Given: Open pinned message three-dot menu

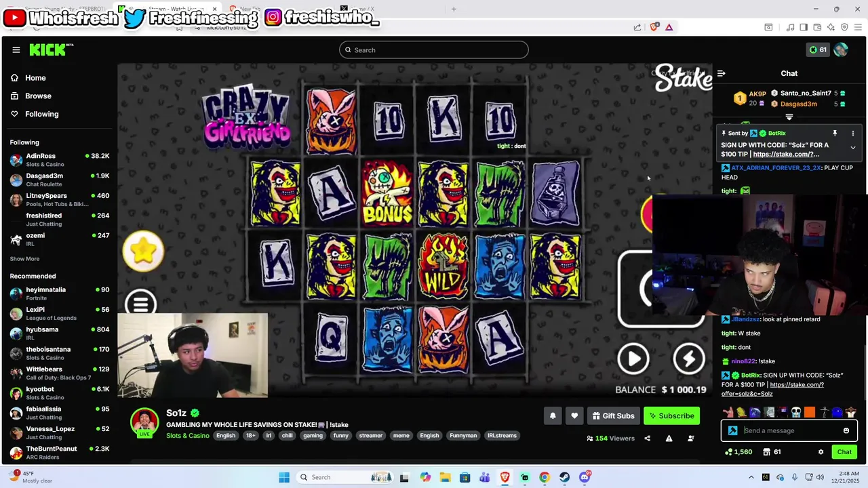Looking at the screenshot, I should pos(853,134).
